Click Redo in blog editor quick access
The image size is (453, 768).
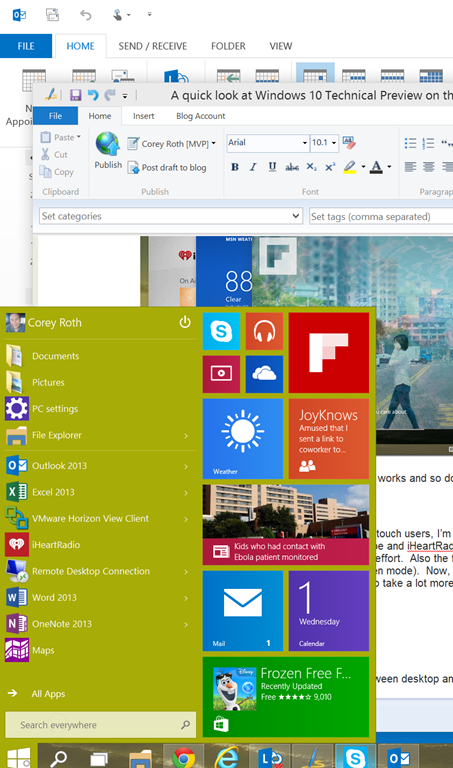[x=109, y=95]
